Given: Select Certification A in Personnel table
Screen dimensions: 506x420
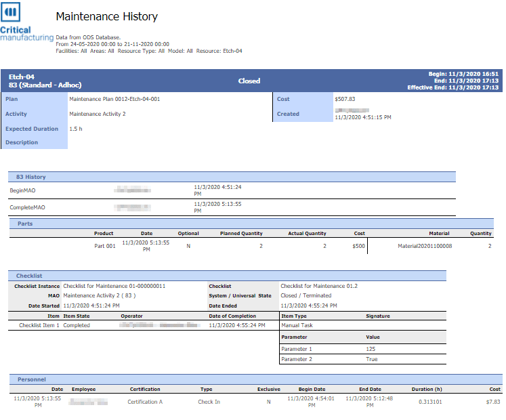Looking at the screenshot, I should (145, 402).
